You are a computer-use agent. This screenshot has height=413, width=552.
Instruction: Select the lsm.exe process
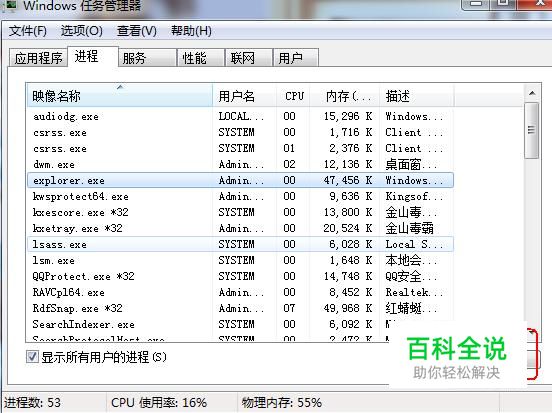(x=240, y=260)
